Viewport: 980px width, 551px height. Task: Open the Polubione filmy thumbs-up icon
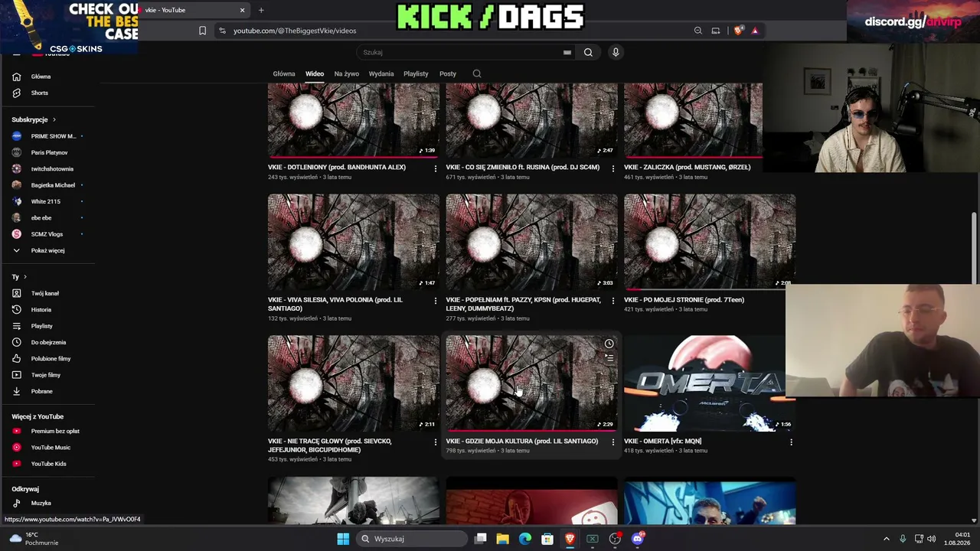16,359
